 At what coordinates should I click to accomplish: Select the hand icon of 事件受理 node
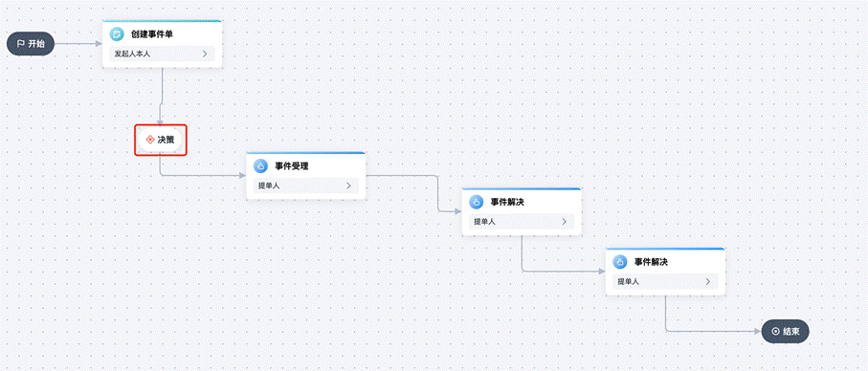click(x=260, y=165)
